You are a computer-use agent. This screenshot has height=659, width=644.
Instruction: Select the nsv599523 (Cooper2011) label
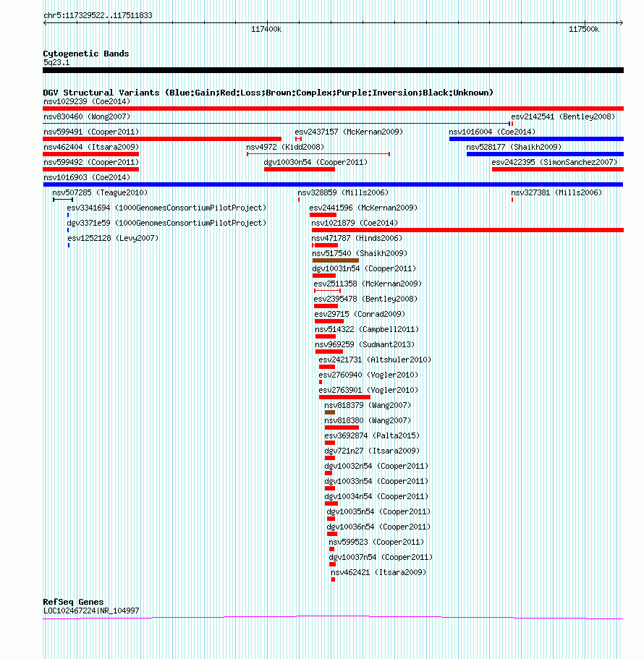[x=377, y=542]
